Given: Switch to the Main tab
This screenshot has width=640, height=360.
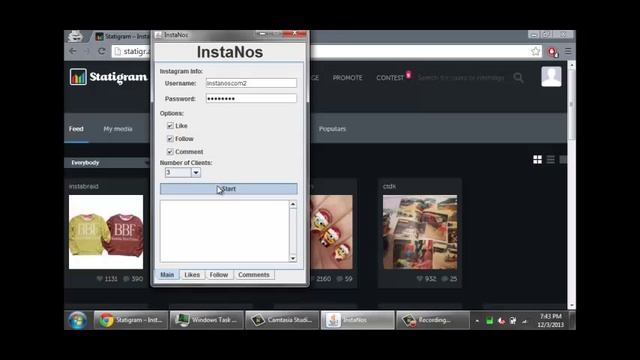Looking at the screenshot, I should [x=167, y=275].
